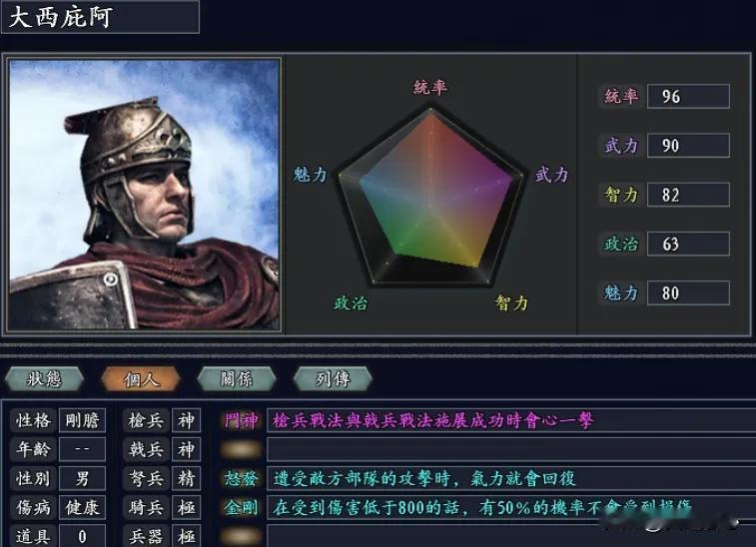
Task: Select the 個人 tab
Action: point(140,379)
